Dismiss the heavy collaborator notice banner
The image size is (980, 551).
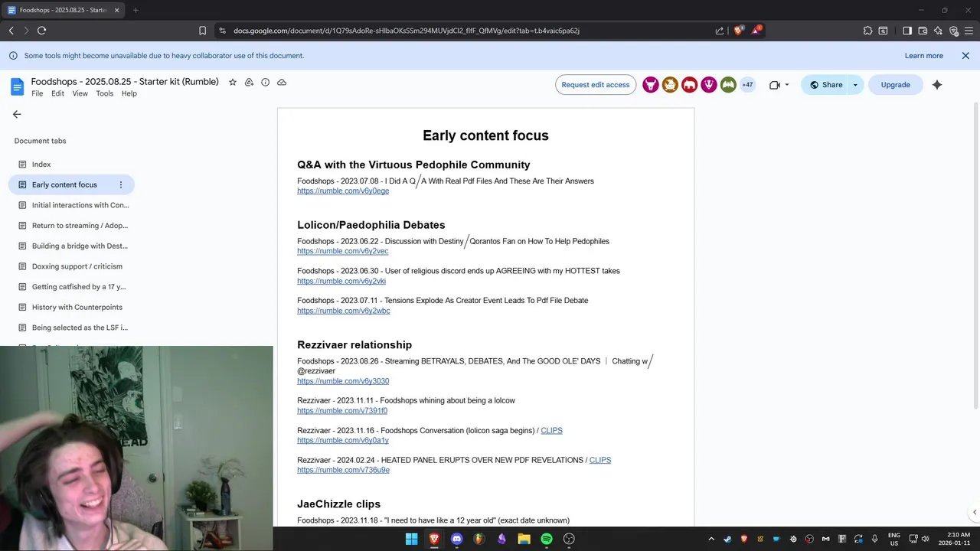point(965,56)
